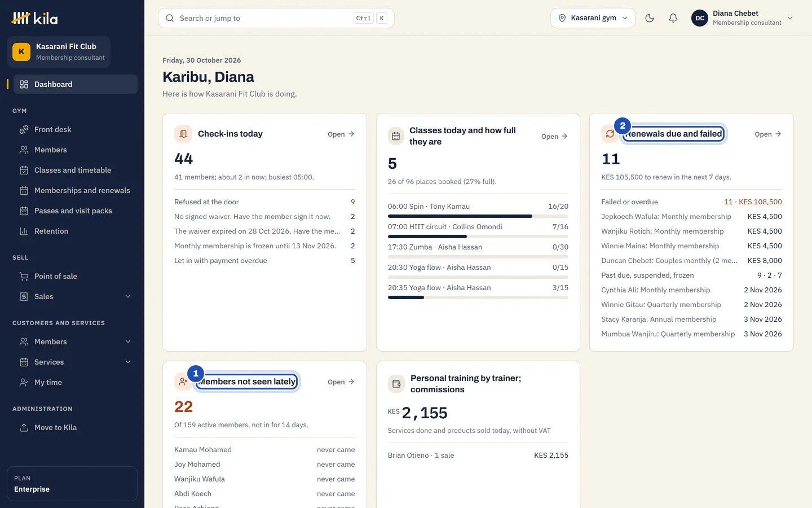
Task: Open the Diana Chebet account menu chevron
Action: 790,18
